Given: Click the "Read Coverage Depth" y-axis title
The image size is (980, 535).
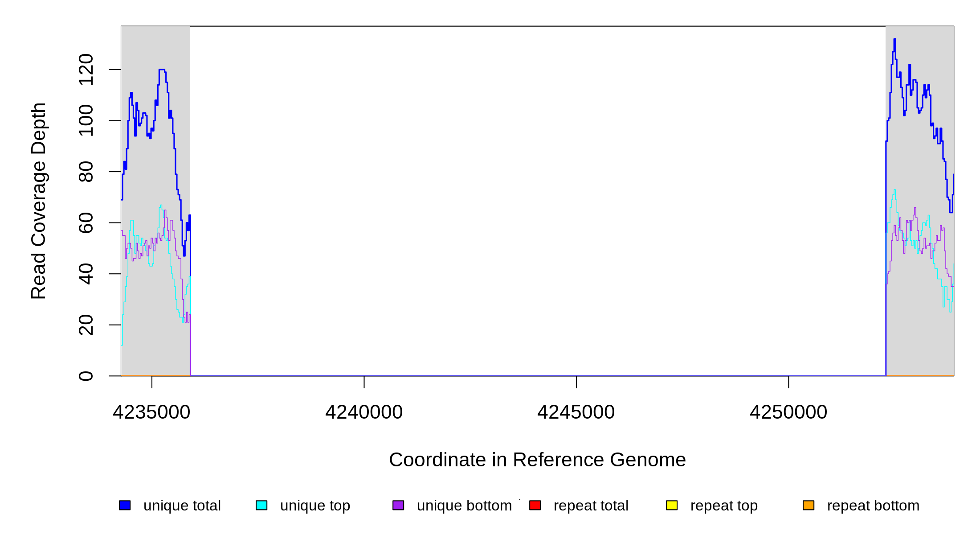Looking at the screenshot, I should click(x=39, y=201).
